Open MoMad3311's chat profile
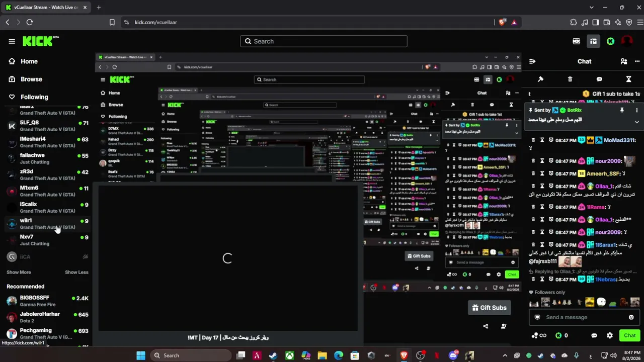 click(x=619, y=140)
